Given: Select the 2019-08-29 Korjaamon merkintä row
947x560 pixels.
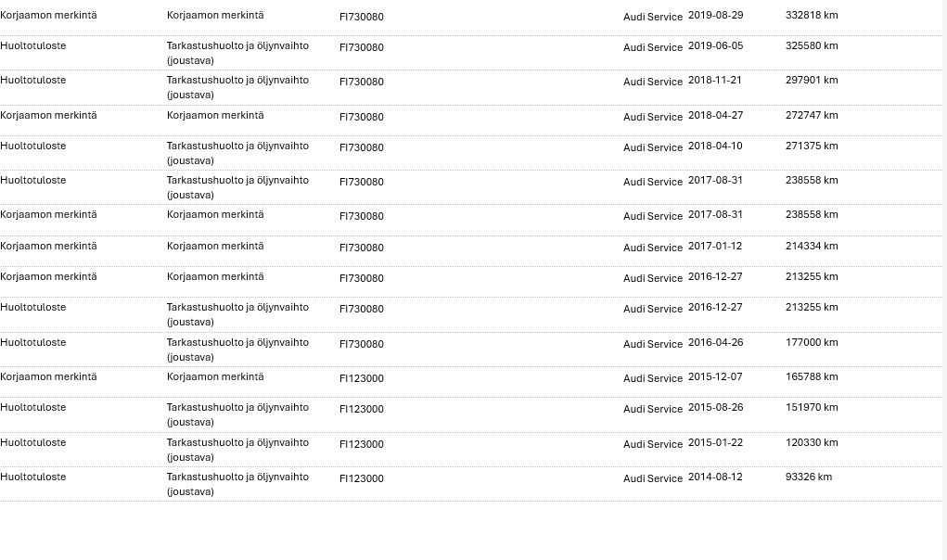Looking at the screenshot, I should click(x=471, y=18).
